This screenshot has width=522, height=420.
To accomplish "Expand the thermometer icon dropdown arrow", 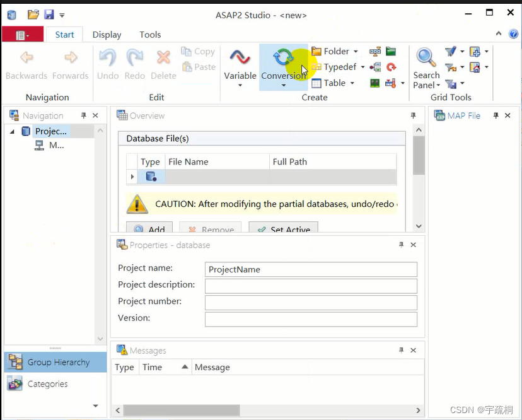I will [403, 83].
